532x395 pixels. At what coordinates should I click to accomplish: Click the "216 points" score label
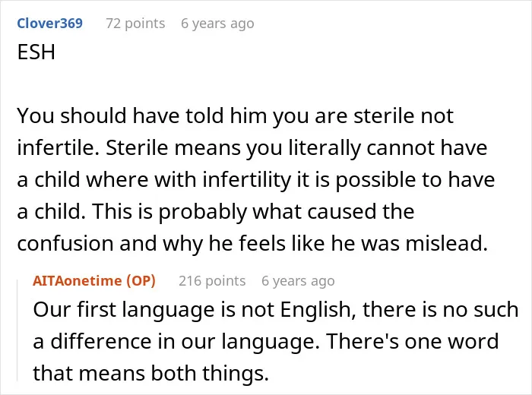point(212,281)
